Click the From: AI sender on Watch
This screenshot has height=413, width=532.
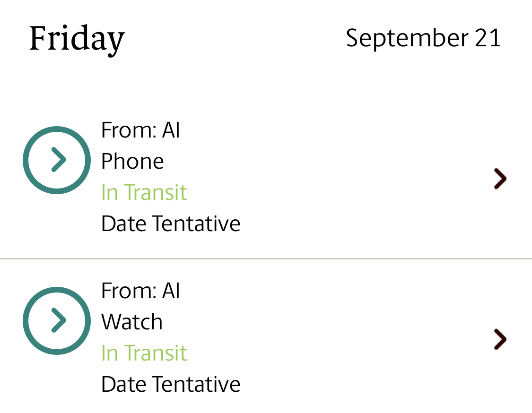tap(140, 291)
